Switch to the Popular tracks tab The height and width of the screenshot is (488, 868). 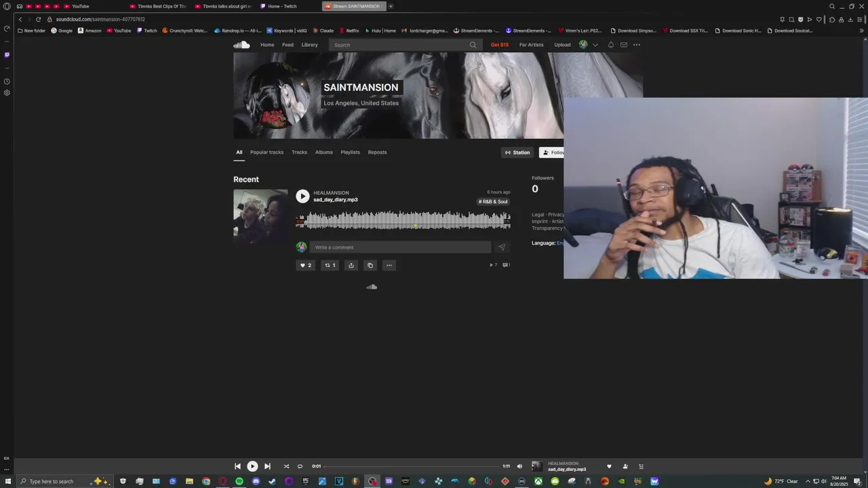(x=267, y=152)
